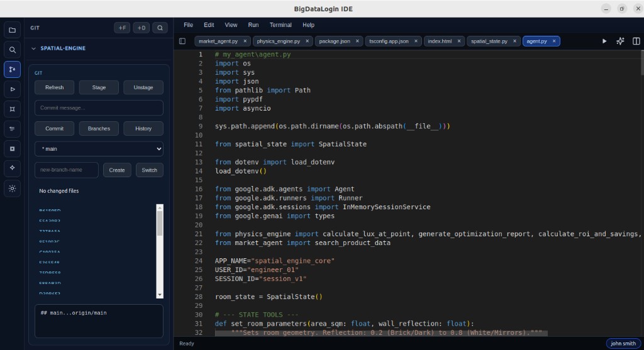Collapse the SPATIAL-ENGINE section
This screenshot has width=644, height=350.
[34, 48]
